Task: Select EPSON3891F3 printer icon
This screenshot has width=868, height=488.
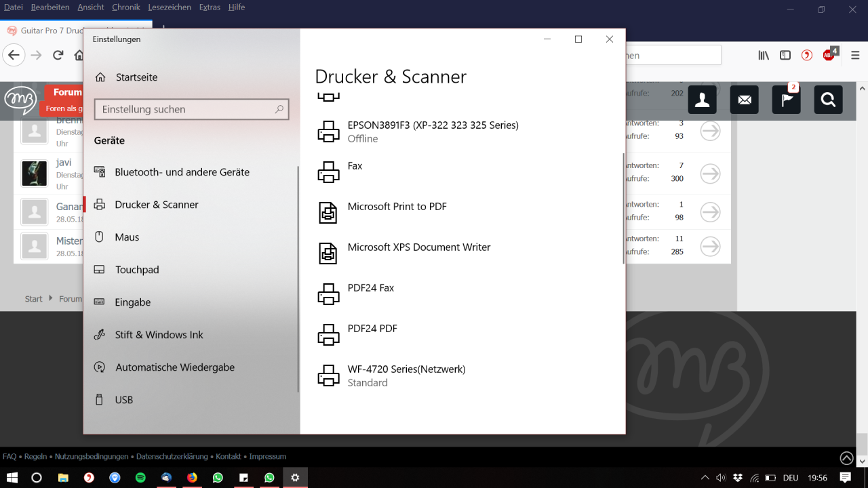Action: (328, 131)
